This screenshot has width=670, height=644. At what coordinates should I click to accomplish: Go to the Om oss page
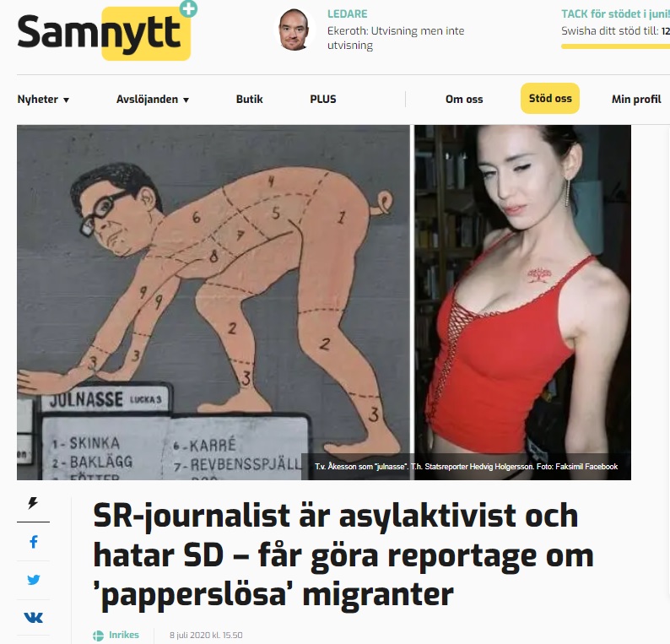coord(464,99)
